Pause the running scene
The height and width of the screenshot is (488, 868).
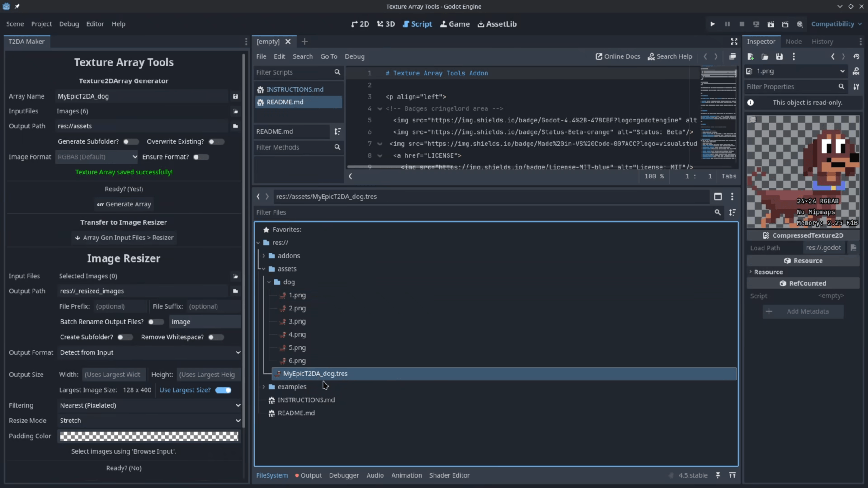[727, 23]
